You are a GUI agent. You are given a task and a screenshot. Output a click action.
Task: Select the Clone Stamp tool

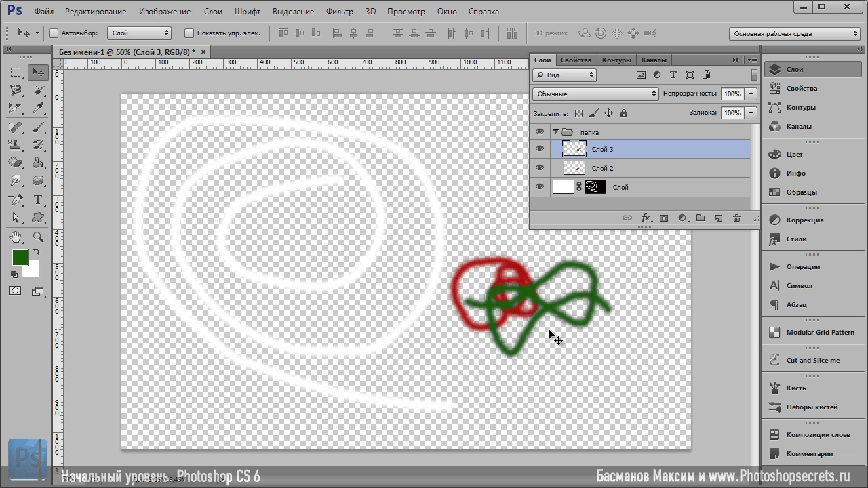16,145
